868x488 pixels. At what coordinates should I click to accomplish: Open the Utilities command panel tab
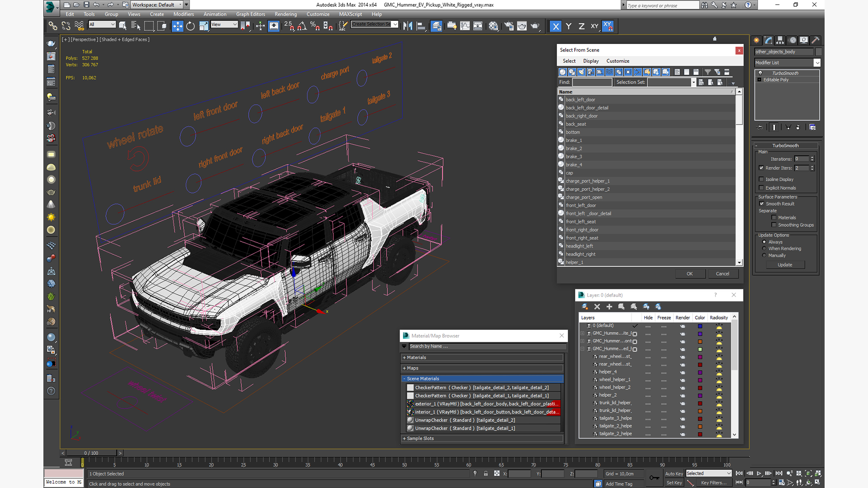point(816,40)
